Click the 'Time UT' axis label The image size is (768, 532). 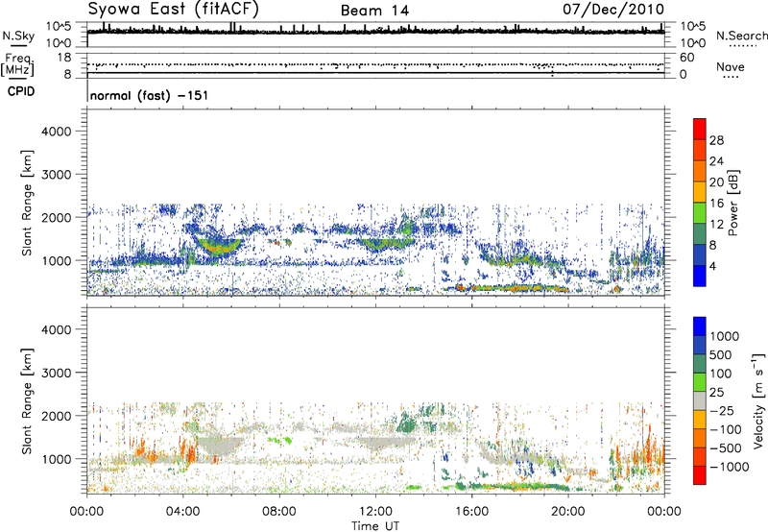(375, 526)
